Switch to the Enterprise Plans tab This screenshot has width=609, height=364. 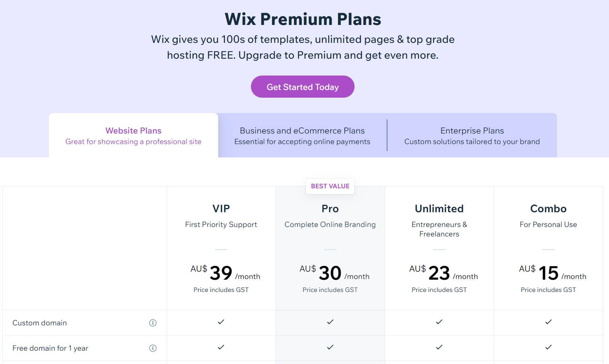472,136
